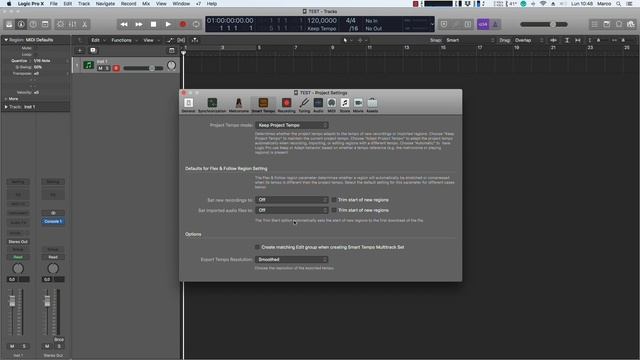Screen dimensions: 640x360
Task: Solo the Inst 1 track
Action: [107, 68]
